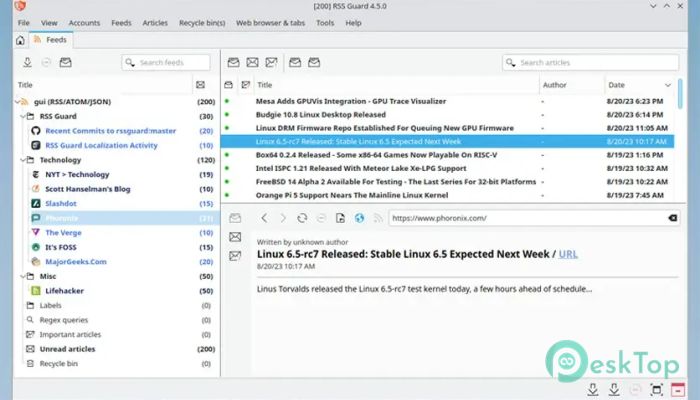Toggle read dot for Linux DRM Firmware article

coord(227,128)
